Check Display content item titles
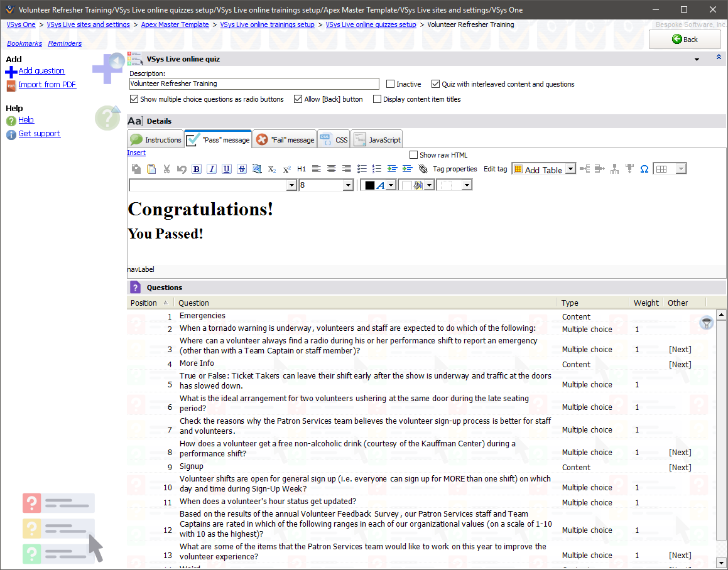This screenshot has height=570, width=728. click(x=378, y=99)
